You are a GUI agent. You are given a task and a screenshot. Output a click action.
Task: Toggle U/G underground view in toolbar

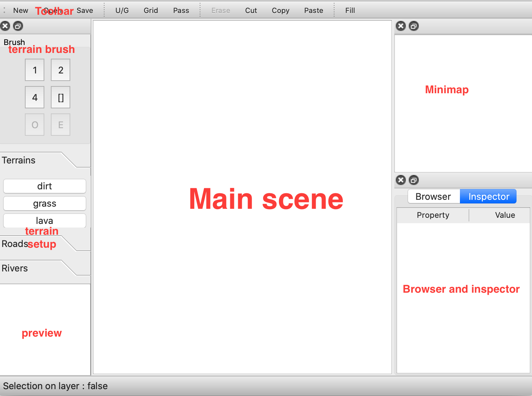122,10
